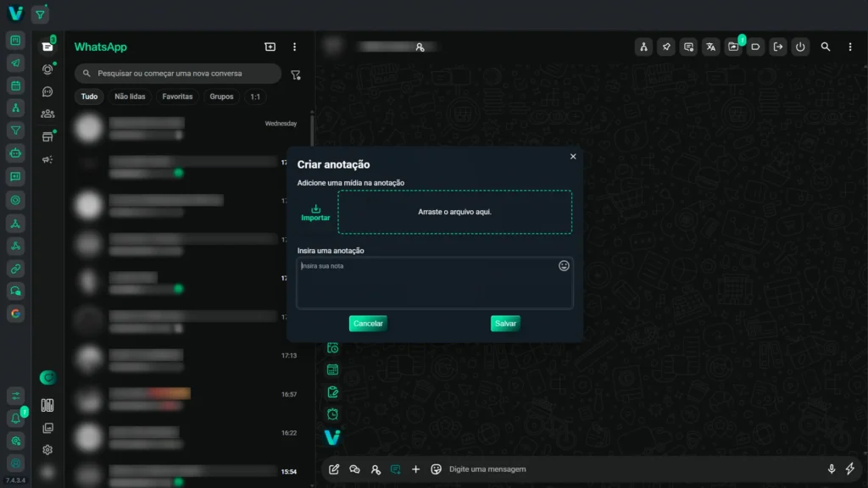Image resolution: width=868 pixels, height=488 pixels.
Task: Open the WhatsApp list three-dot menu
Action: [x=294, y=47]
